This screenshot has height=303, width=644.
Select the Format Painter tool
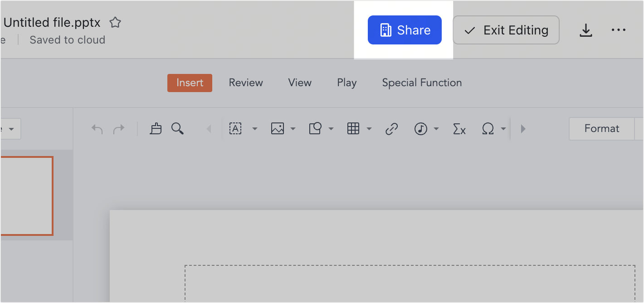156,129
